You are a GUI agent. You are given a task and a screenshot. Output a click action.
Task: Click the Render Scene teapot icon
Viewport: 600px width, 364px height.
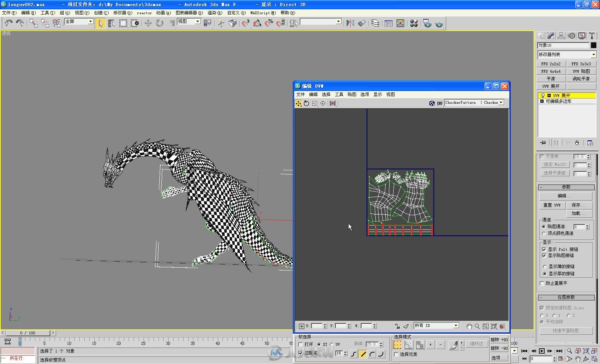pyautogui.click(x=427, y=24)
